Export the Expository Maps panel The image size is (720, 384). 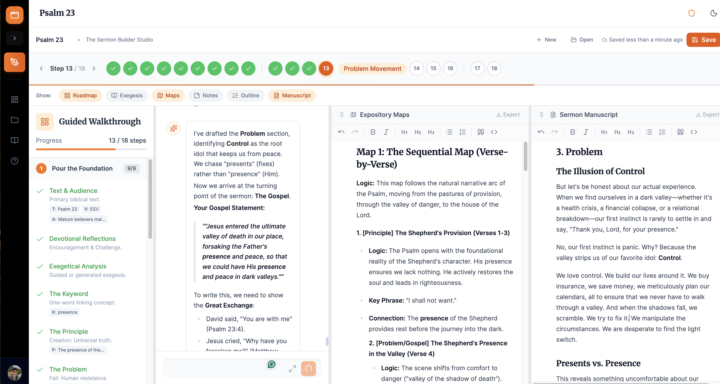pos(508,115)
